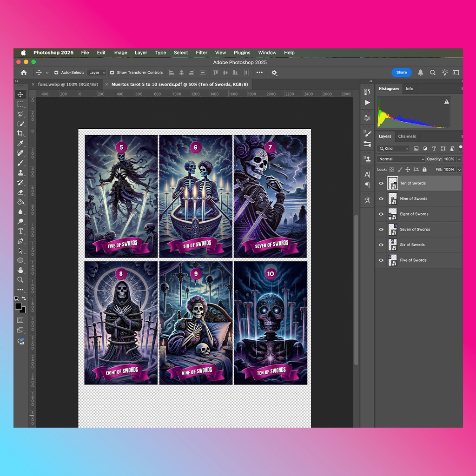476x476 pixels.
Task: Click the blue Share button
Action: [x=401, y=72]
